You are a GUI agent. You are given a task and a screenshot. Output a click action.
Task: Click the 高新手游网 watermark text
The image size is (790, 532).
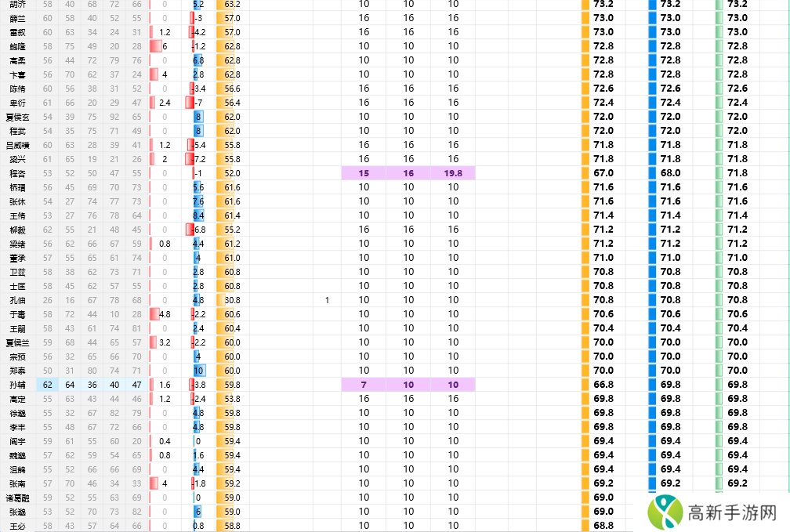730,513
